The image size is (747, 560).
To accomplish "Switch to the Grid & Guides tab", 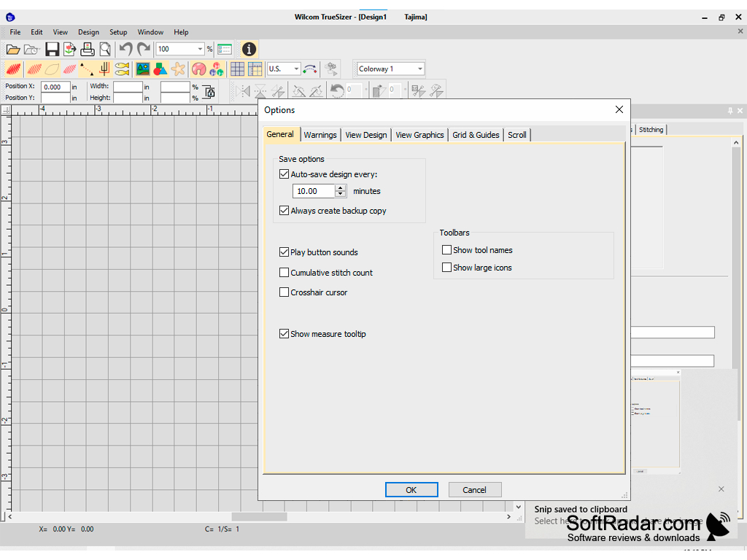I will click(x=476, y=135).
